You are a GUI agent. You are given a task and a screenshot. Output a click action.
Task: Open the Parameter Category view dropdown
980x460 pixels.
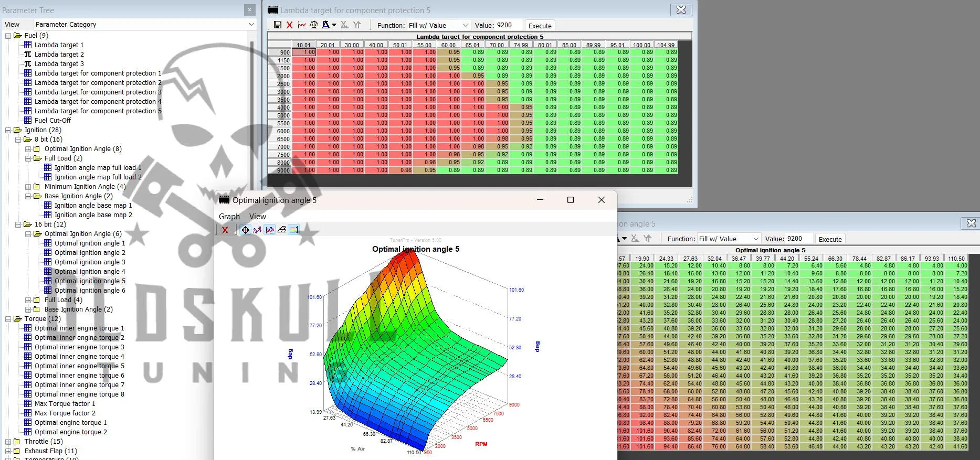(x=251, y=25)
